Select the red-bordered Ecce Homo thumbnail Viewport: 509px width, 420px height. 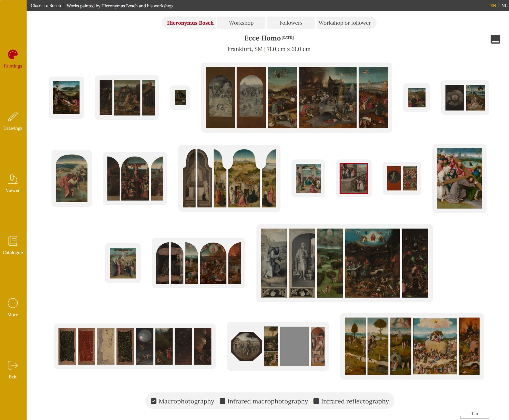(x=354, y=178)
